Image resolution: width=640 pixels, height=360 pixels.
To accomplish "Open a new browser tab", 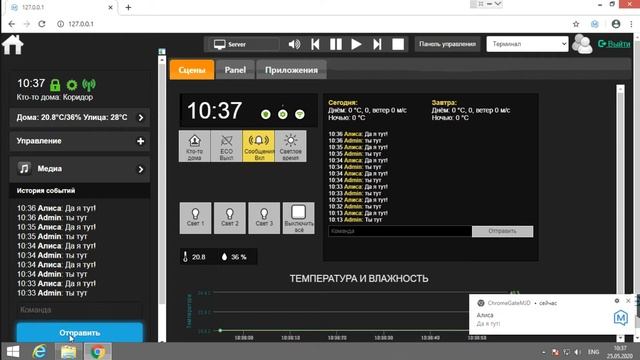I will point(128,7).
